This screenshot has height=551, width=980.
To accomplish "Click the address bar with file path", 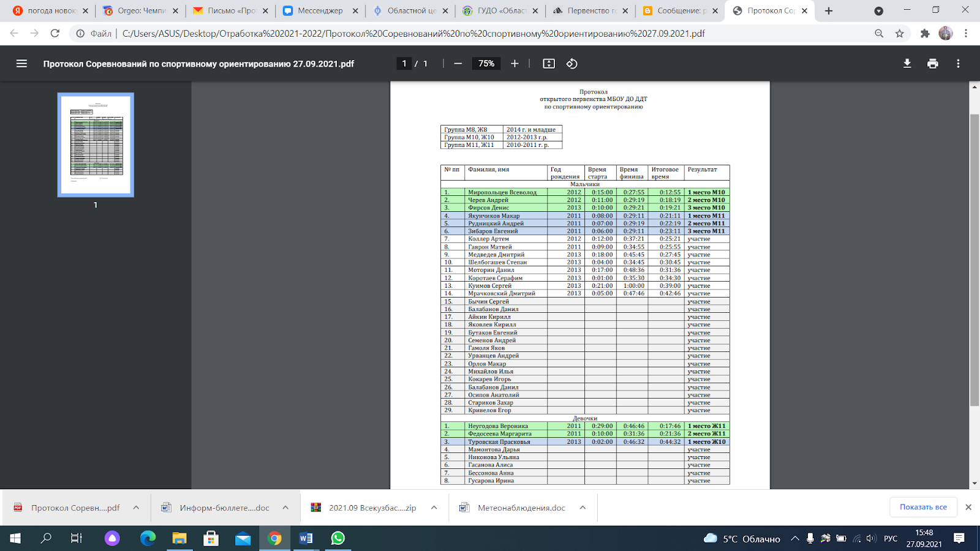I will coord(413,34).
